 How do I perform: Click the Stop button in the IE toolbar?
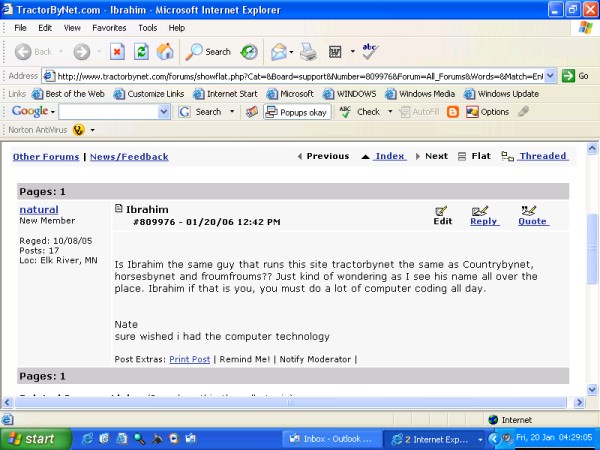click(117, 51)
